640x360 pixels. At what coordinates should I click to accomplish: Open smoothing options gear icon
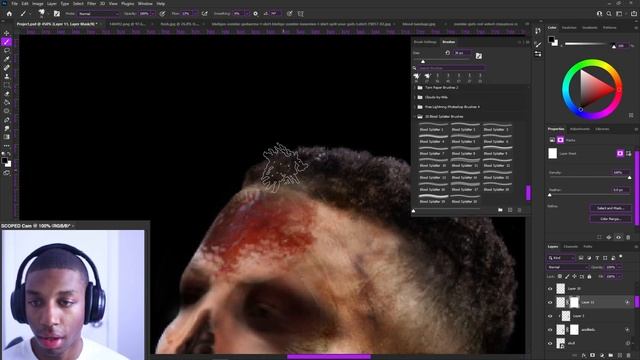click(256, 13)
